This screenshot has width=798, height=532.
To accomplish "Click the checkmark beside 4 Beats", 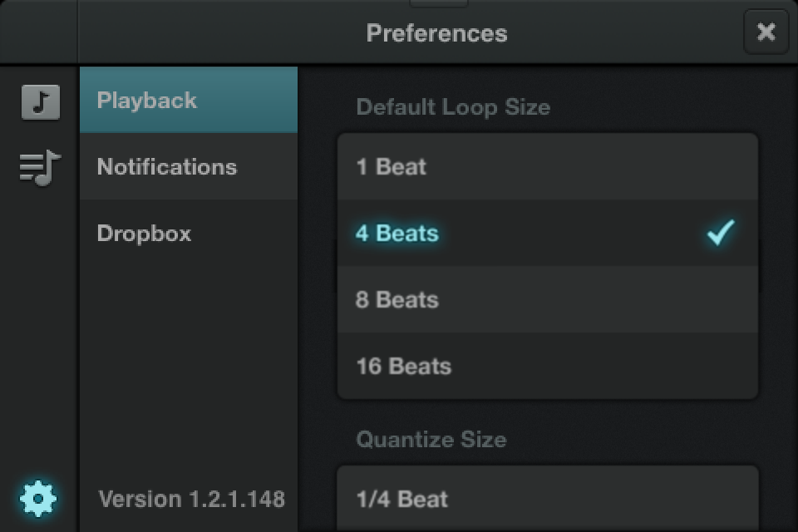I will point(720,233).
